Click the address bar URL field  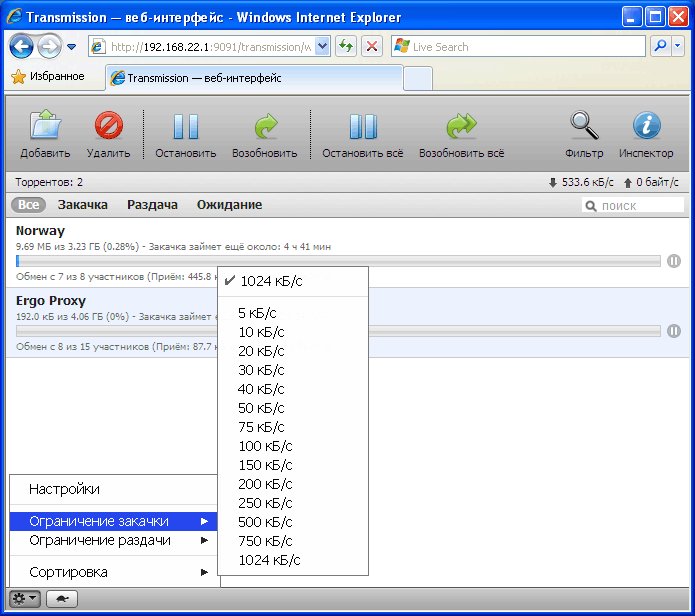(x=209, y=47)
